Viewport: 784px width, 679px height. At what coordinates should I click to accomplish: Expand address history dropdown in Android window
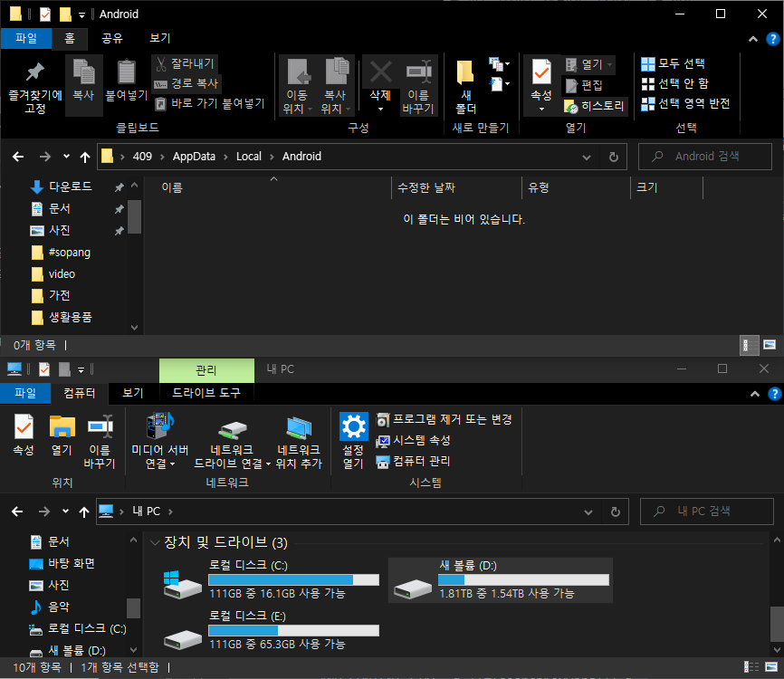click(587, 157)
